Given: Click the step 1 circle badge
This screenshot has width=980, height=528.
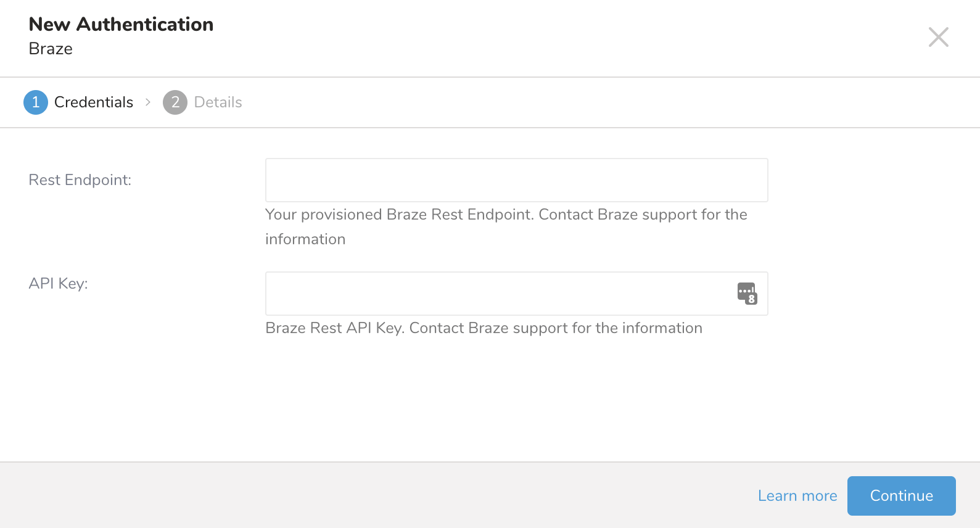Looking at the screenshot, I should pos(36,102).
